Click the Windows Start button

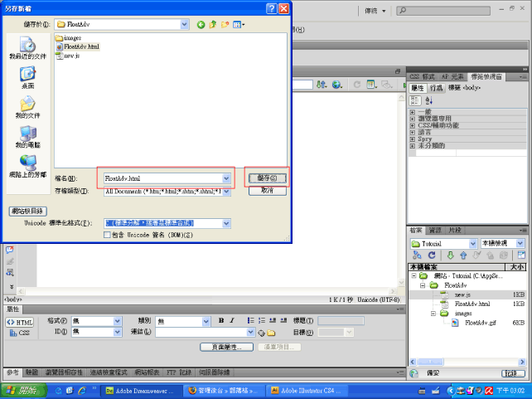click(x=23, y=391)
